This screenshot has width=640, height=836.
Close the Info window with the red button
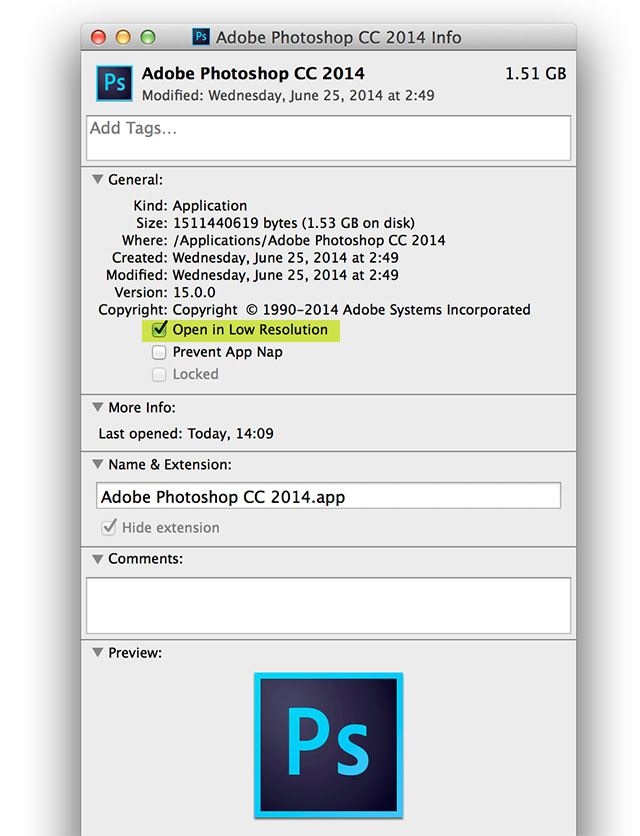(x=99, y=37)
